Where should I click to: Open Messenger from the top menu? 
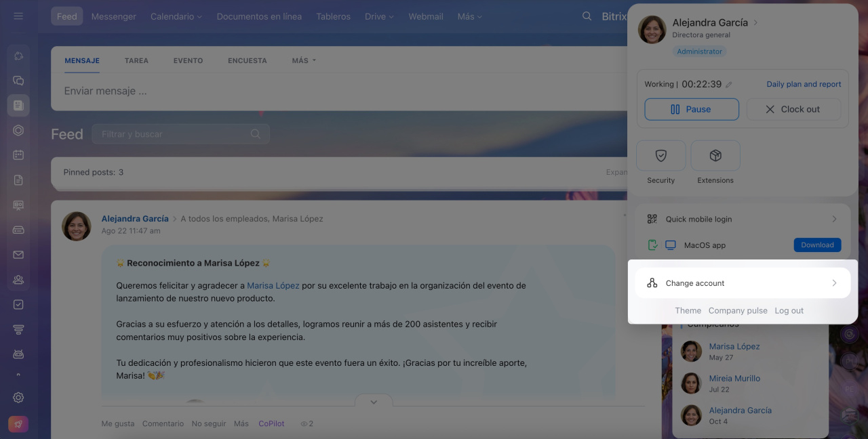pos(113,16)
